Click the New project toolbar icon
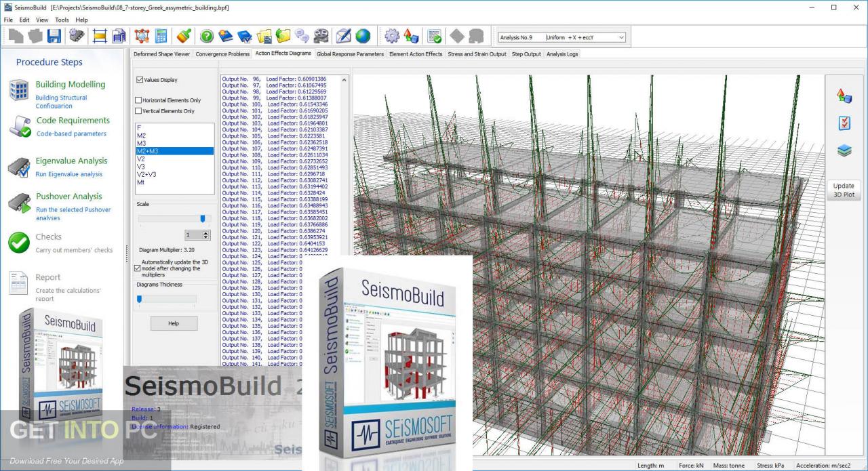 (16, 36)
